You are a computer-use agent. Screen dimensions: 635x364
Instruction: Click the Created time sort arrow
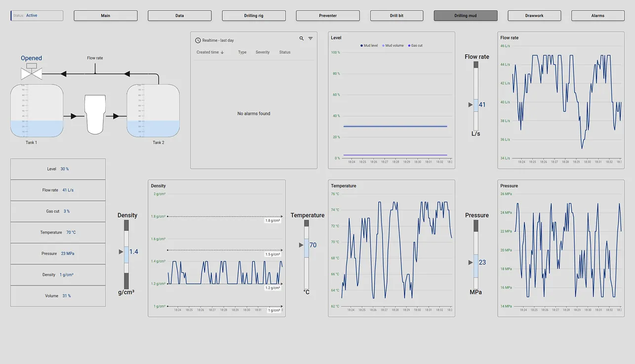(222, 52)
